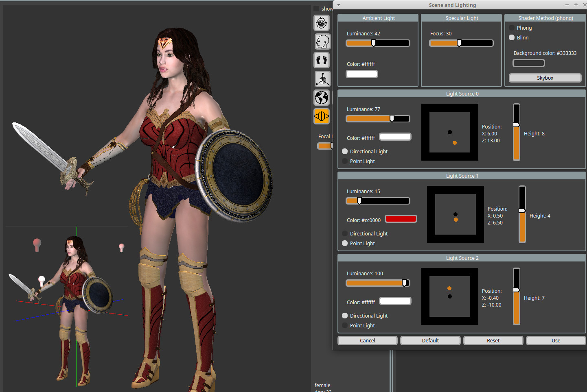This screenshot has width=587, height=392.
Task: Click the Ambient Light luminance slider
Action: (x=378, y=43)
